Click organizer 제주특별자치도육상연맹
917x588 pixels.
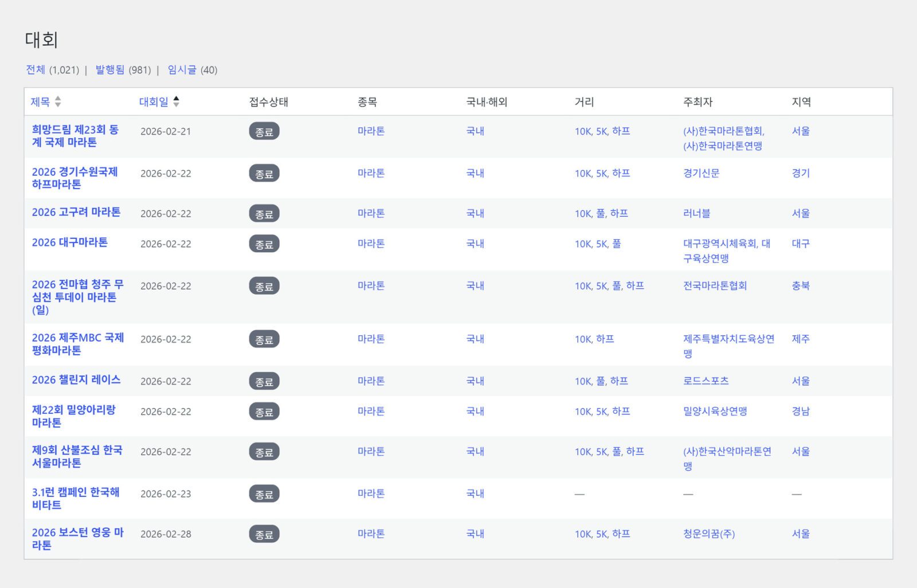(x=729, y=346)
